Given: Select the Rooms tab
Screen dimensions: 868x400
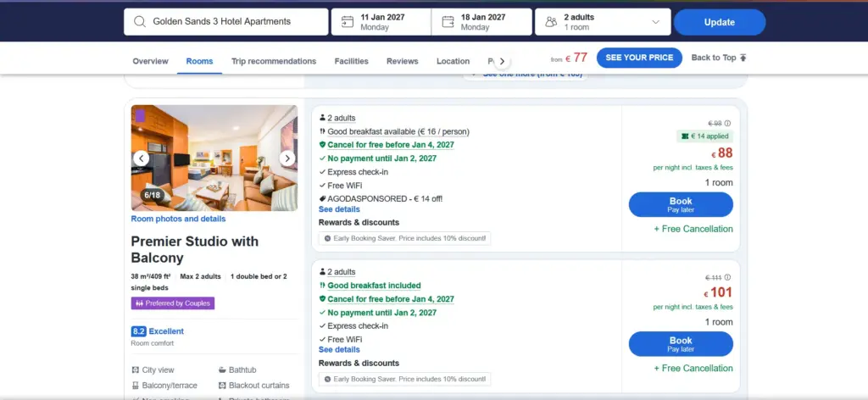Looking at the screenshot, I should 199,61.
